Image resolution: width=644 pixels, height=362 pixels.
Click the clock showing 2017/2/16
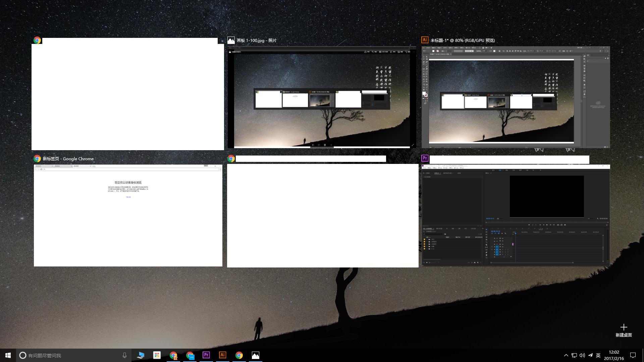pyautogui.click(x=614, y=355)
